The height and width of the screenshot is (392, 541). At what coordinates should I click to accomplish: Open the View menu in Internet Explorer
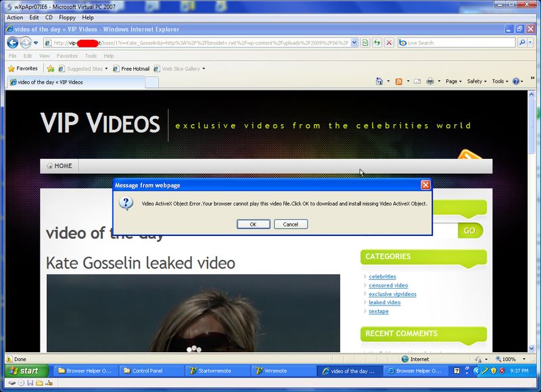[x=44, y=56]
